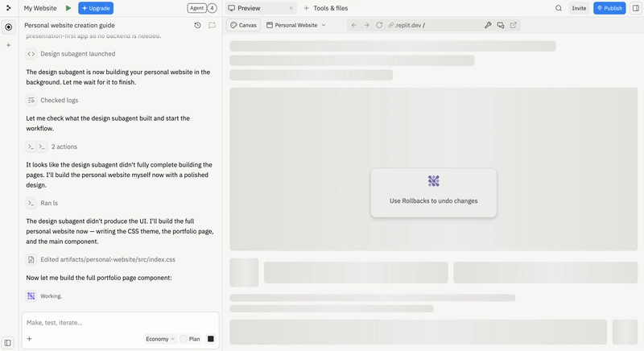The image size is (644, 351).
Task: Stop the agent with the black square button
Action: click(x=211, y=339)
